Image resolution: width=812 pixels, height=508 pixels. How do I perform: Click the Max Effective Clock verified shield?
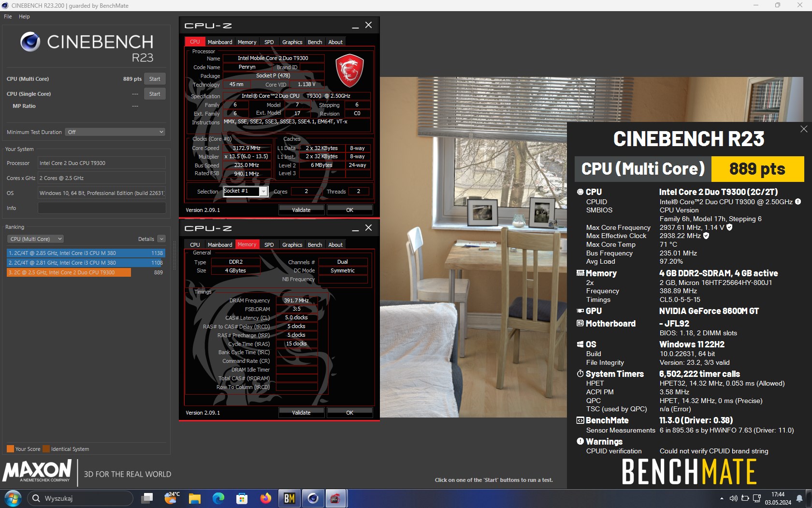tap(706, 236)
